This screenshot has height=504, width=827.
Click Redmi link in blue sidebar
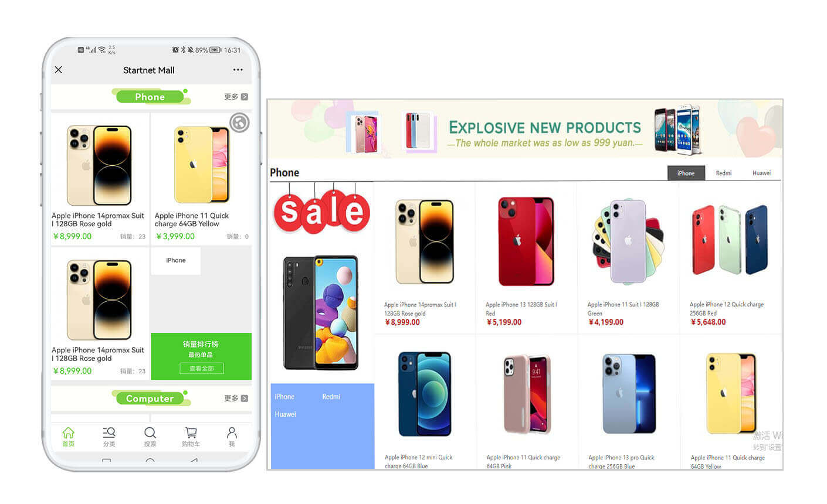coord(331,397)
